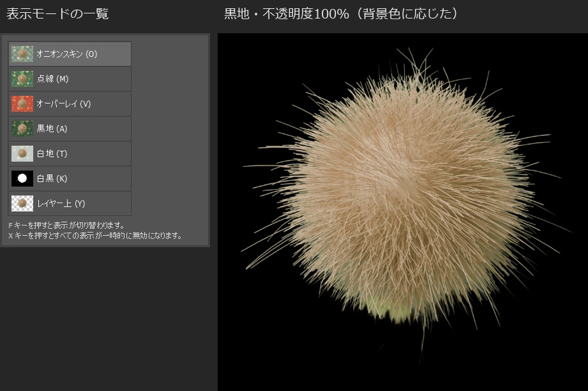Screen dimensions: 588x391
Task: Click the checkered レイヤー上 thumbnail icon
Action: 22,203
